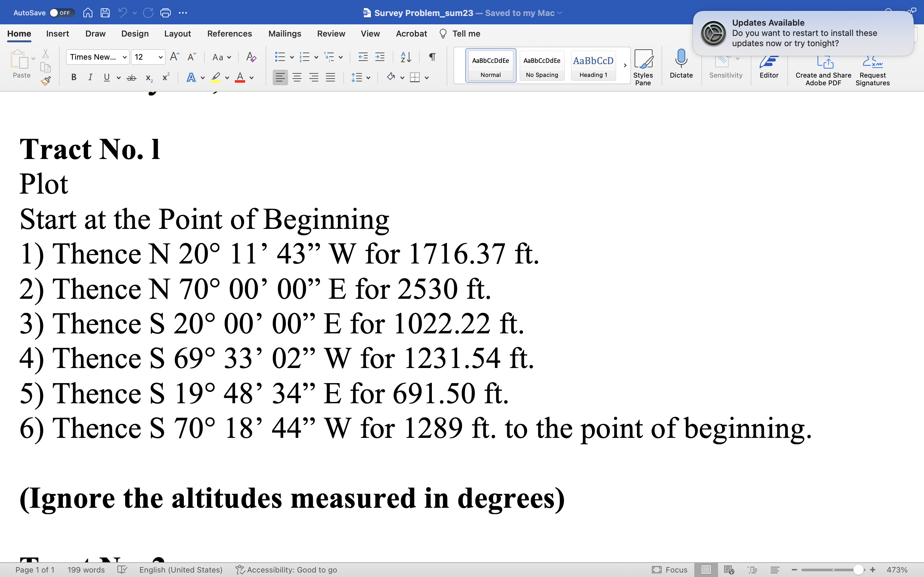924x577 pixels.
Task: Open the Times New Roman font dropdown
Action: tap(124, 57)
